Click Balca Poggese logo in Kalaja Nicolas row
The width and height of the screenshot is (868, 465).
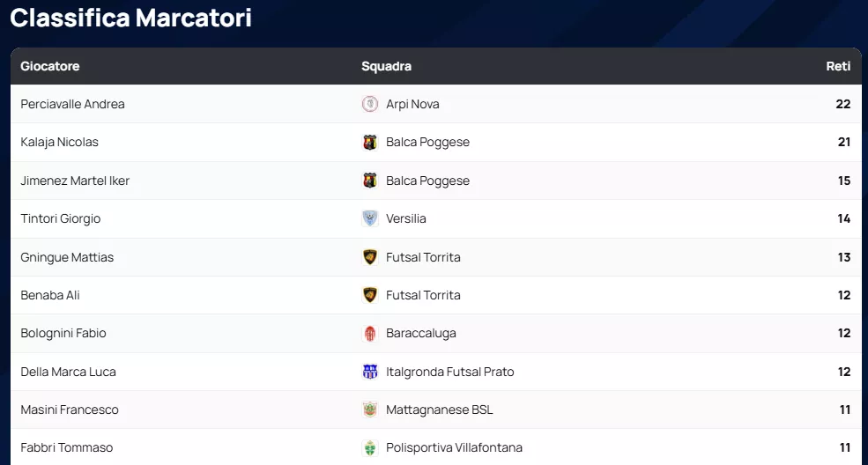[x=370, y=143]
